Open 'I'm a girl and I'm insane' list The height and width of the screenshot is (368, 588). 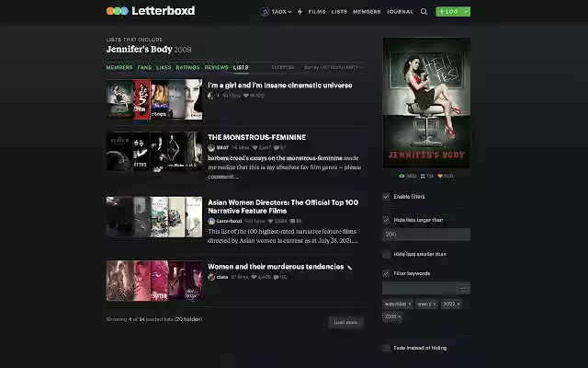point(279,86)
